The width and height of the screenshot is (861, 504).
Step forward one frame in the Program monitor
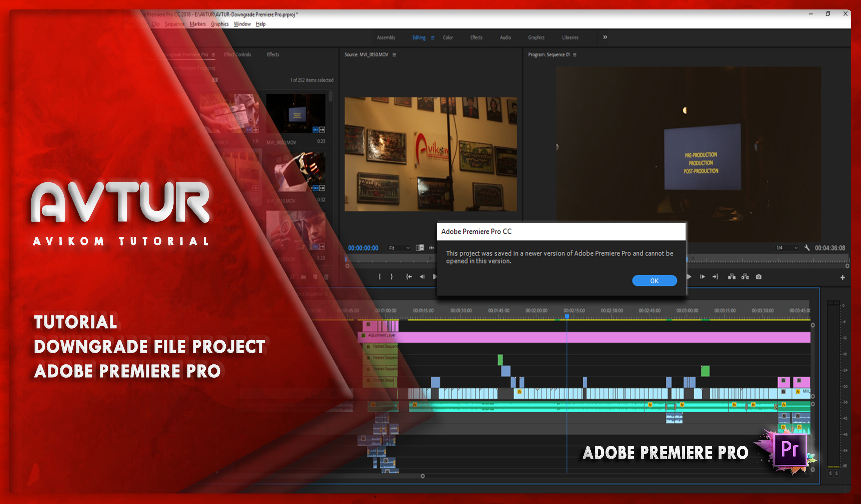pos(702,277)
